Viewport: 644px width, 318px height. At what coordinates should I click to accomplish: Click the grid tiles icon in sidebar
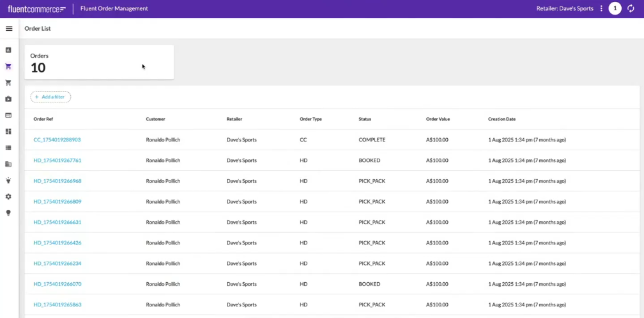(x=8, y=132)
